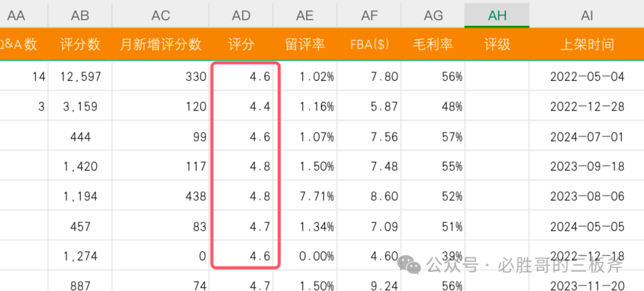Select the column AF header
644x291 pixels.
coord(369,15)
